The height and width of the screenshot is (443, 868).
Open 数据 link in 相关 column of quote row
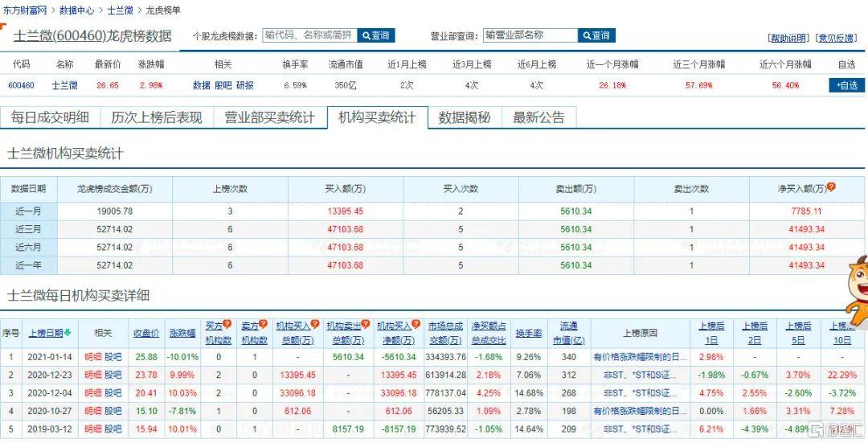pyautogui.click(x=201, y=85)
